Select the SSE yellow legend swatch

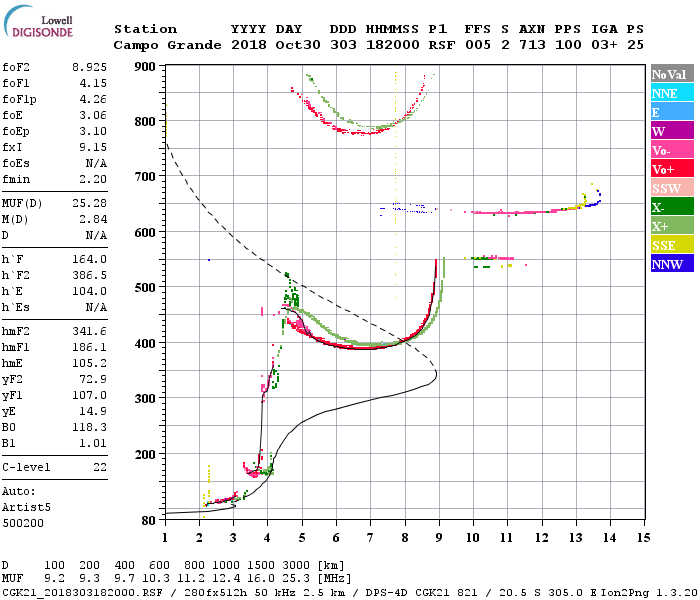pyautogui.click(x=672, y=245)
